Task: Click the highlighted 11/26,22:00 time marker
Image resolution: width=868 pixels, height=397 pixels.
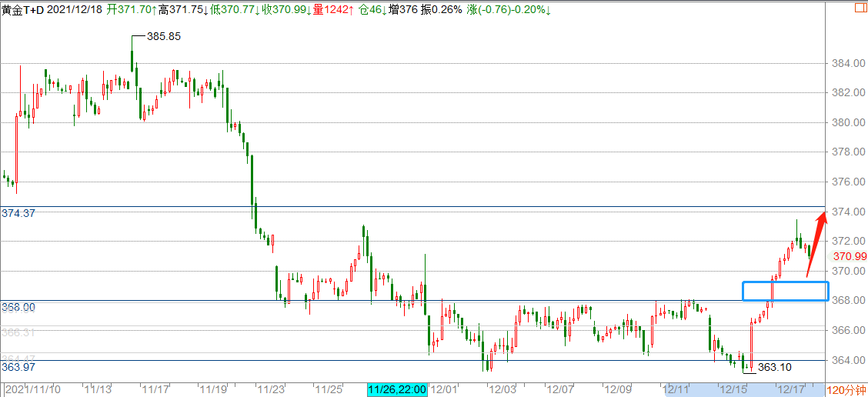Action: [397, 390]
